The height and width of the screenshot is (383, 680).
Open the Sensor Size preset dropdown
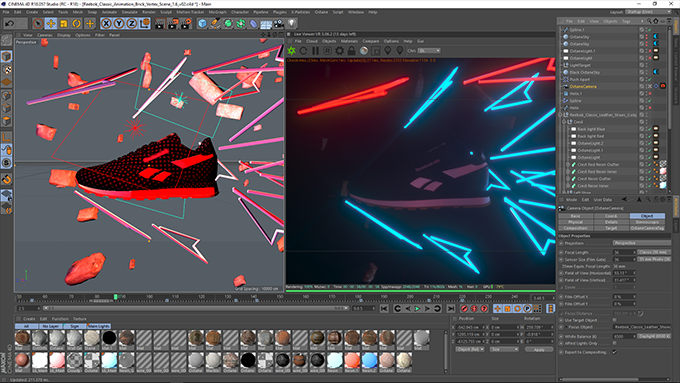(x=654, y=259)
